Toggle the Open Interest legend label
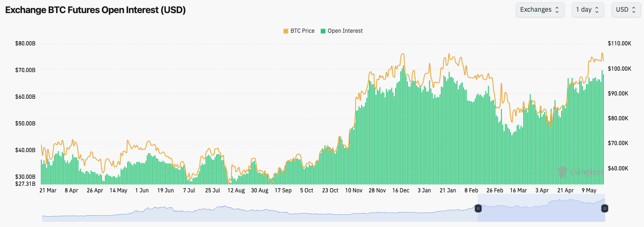The image size is (644, 227). tap(345, 31)
